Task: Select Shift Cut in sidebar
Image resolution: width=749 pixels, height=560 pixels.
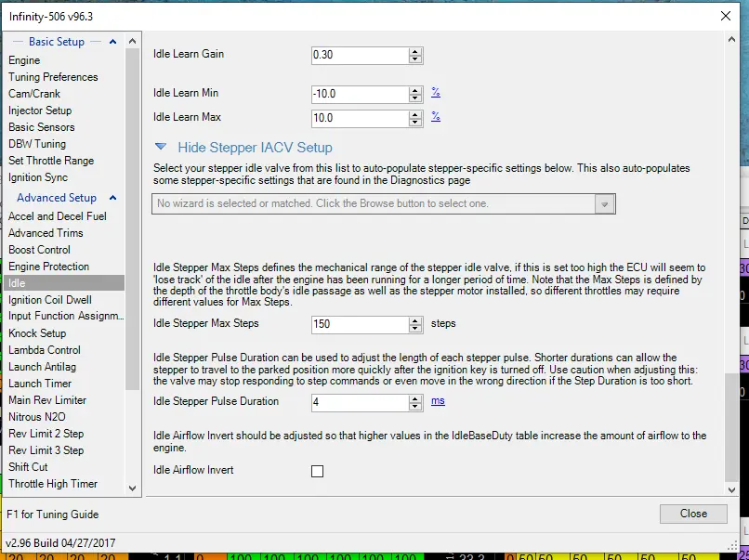Action: (28, 467)
